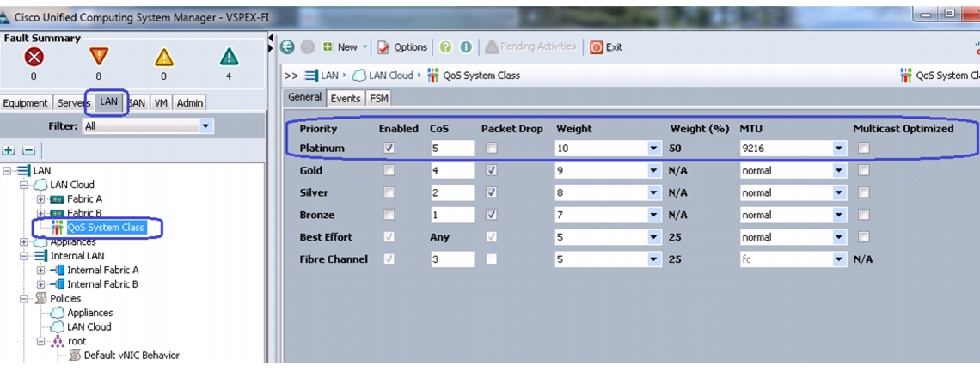Click the LAN Cloud breadcrumb icon
Image resolution: width=980 pixels, height=390 pixels.
click(x=358, y=76)
